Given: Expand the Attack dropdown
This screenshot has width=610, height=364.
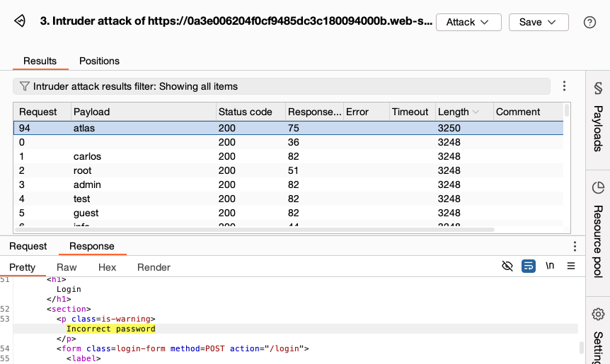Looking at the screenshot, I should 468,22.
